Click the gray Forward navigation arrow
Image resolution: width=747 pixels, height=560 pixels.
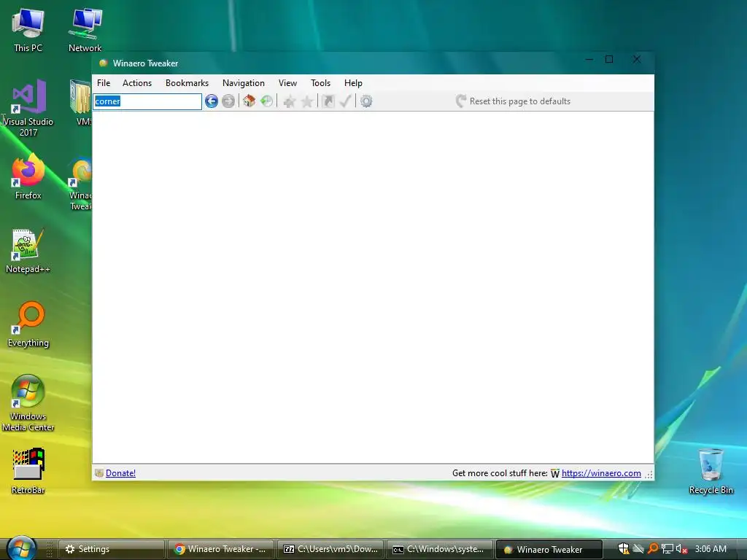[x=228, y=101]
